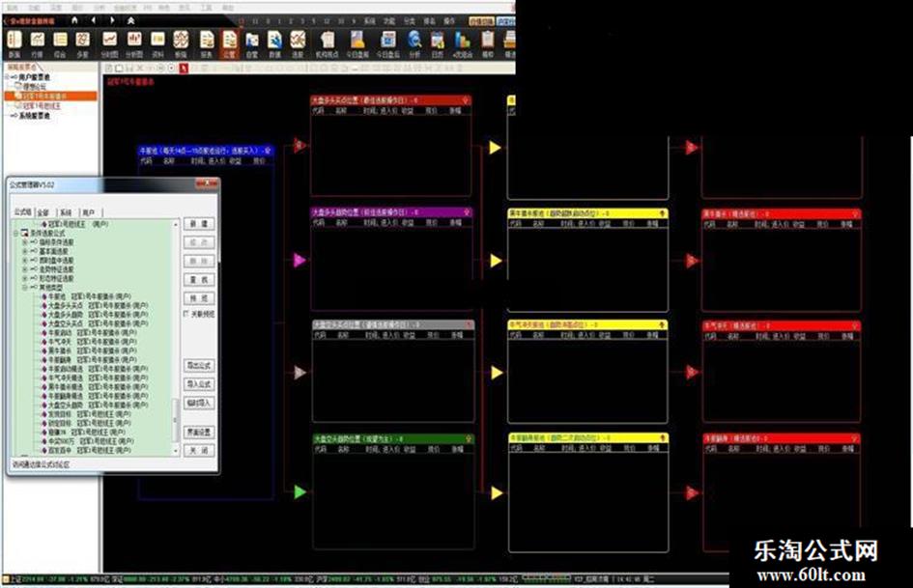Expand the 基本面选股 tree node
The height and width of the screenshot is (588, 913).
pos(24,251)
